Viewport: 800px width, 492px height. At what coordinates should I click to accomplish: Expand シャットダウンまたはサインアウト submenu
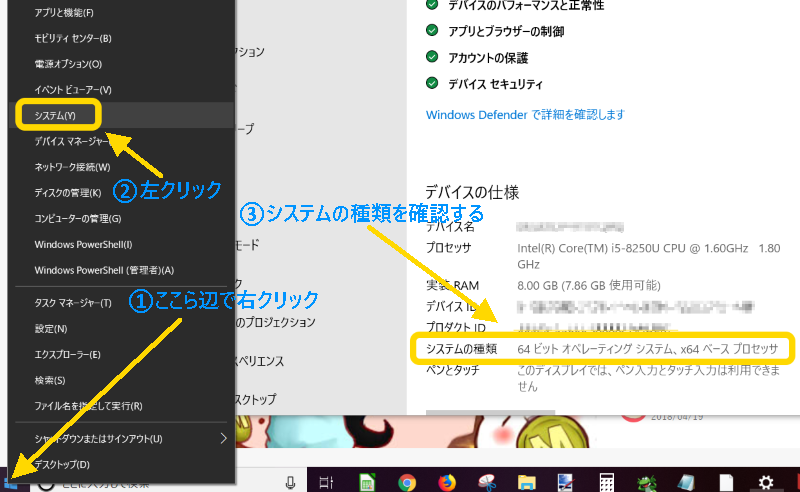coord(223,438)
